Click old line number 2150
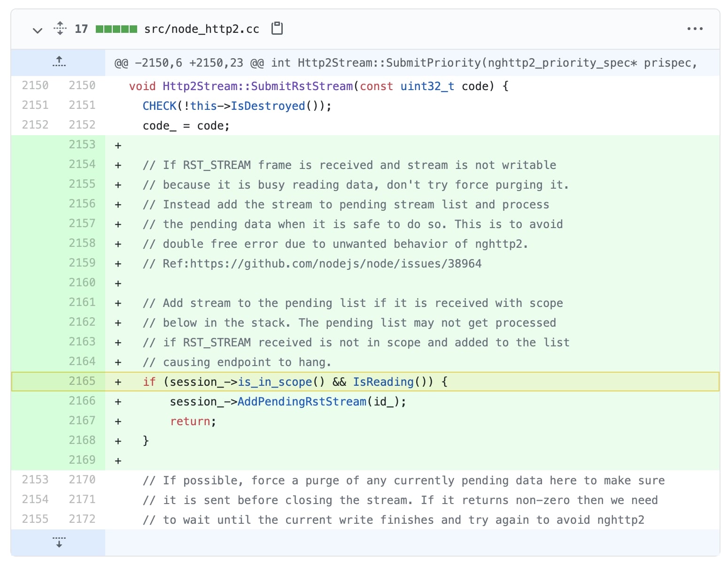 [x=35, y=85]
